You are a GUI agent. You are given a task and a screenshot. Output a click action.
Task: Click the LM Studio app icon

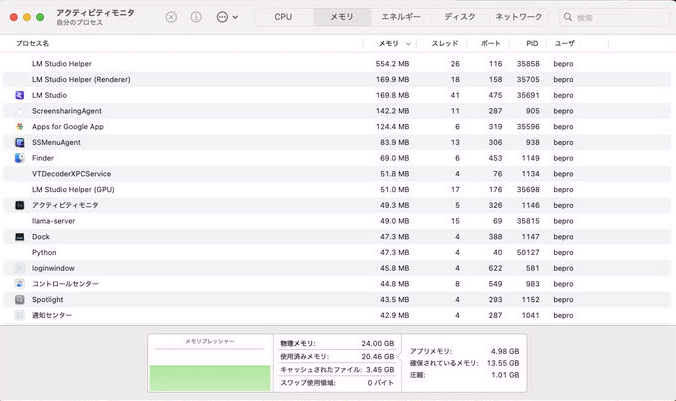pos(20,95)
